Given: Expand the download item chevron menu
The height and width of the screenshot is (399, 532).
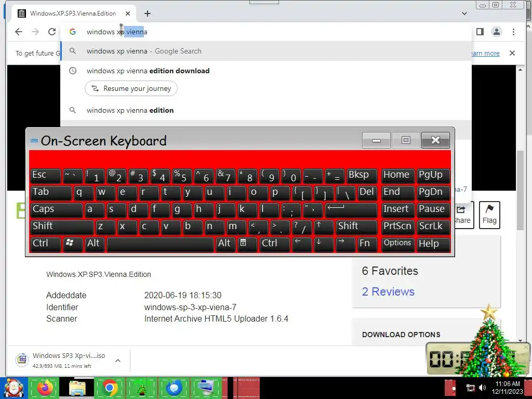Looking at the screenshot, I should click(x=118, y=361).
